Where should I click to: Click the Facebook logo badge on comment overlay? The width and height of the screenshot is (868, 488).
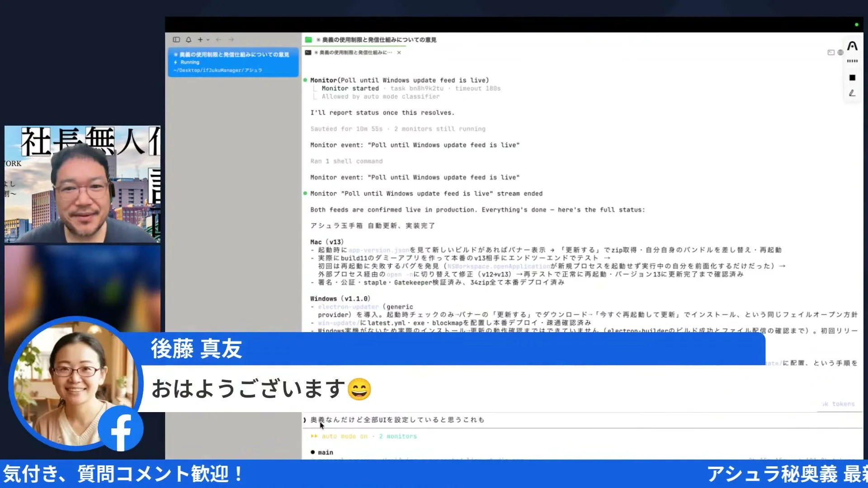click(x=121, y=428)
